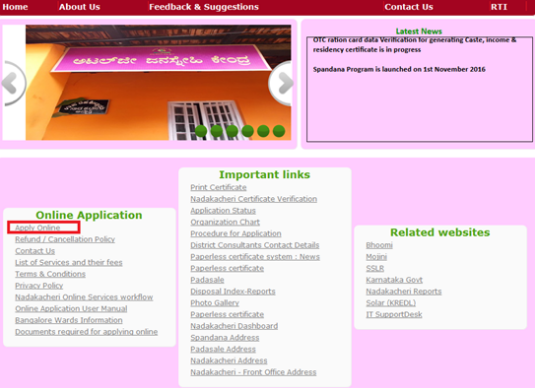
Task: Open IT SupportDesk link
Action: coord(394,315)
